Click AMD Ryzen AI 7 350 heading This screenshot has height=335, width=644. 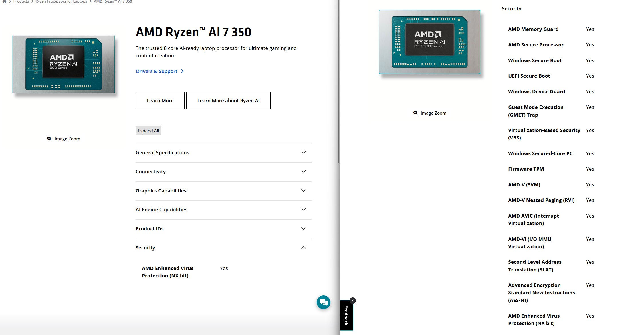193,32
